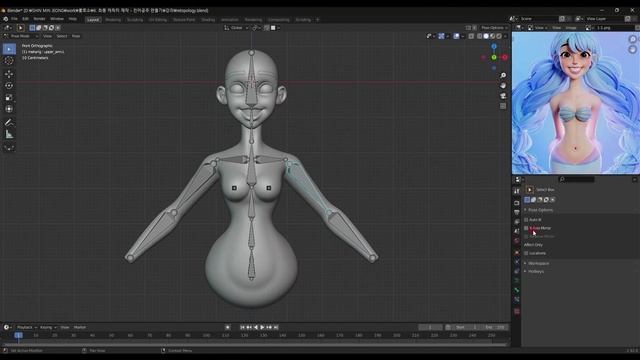Image resolution: width=640 pixels, height=360 pixels.
Task: Open the File menu
Action: pos(14,19)
